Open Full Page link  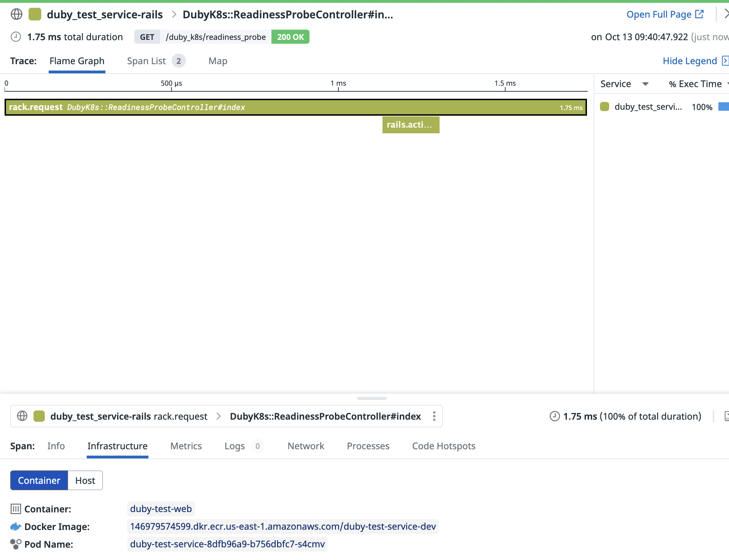[x=659, y=14]
